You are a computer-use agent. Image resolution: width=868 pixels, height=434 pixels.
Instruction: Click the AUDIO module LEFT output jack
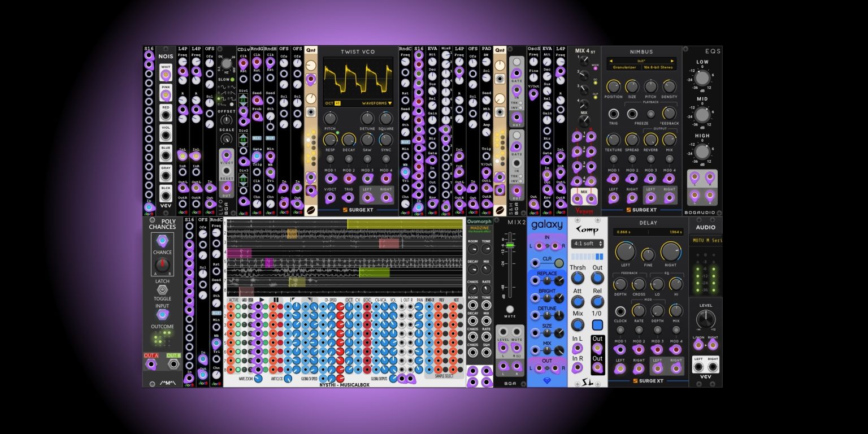(x=698, y=367)
